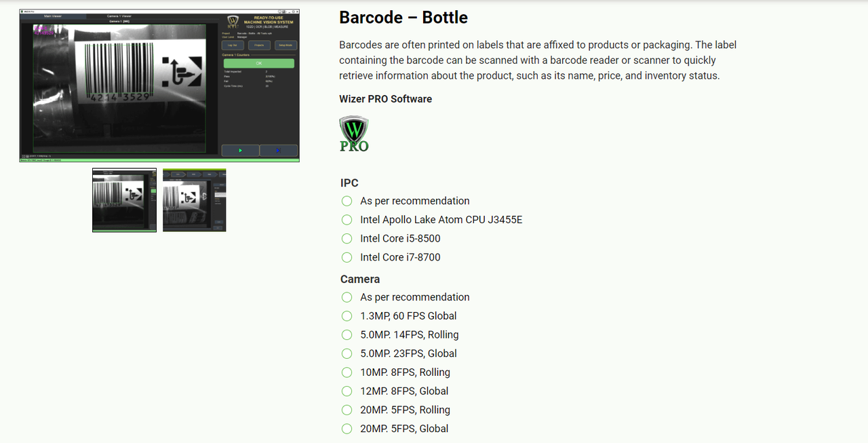Open the second thumbnail showing setup mode
Image resolution: width=868 pixels, height=443 pixels.
pyautogui.click(x=194, y=200)
